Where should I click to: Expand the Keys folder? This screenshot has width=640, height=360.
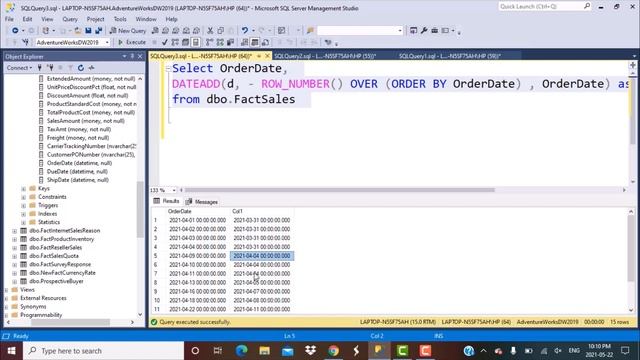24,189
